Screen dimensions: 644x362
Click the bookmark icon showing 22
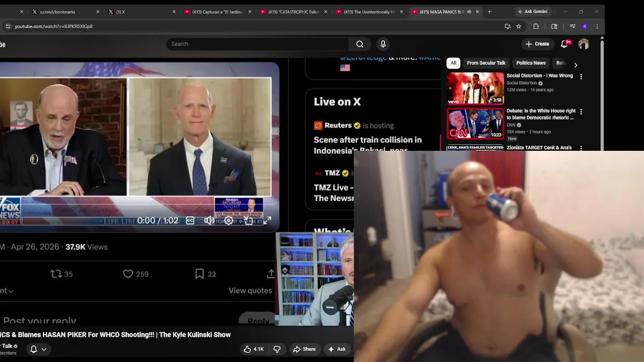pyautogui.click(x=200, y=274)
